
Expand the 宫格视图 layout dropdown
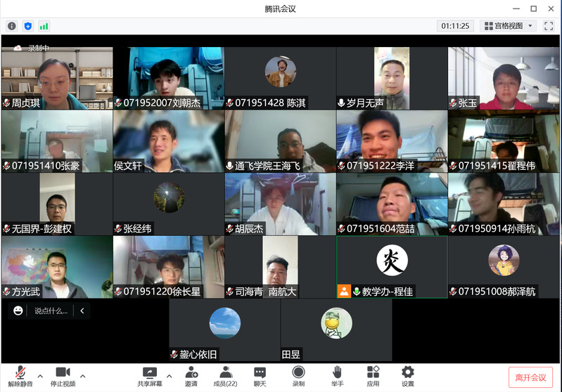(508, 26)
